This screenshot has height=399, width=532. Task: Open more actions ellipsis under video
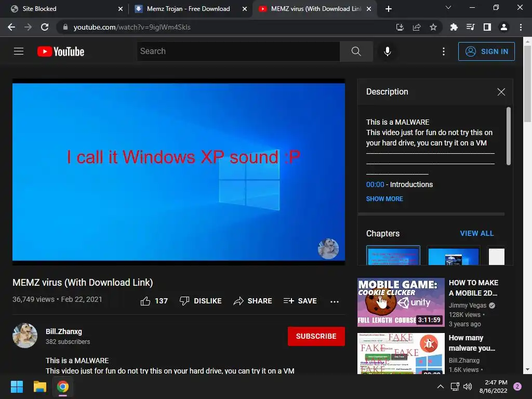(x=335, y=302)
